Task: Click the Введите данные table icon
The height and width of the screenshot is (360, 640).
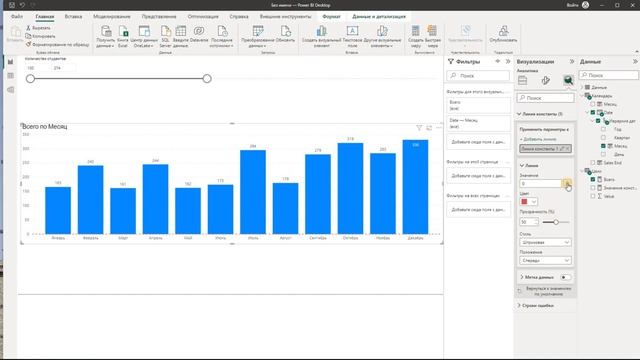Action: [180, 31]
